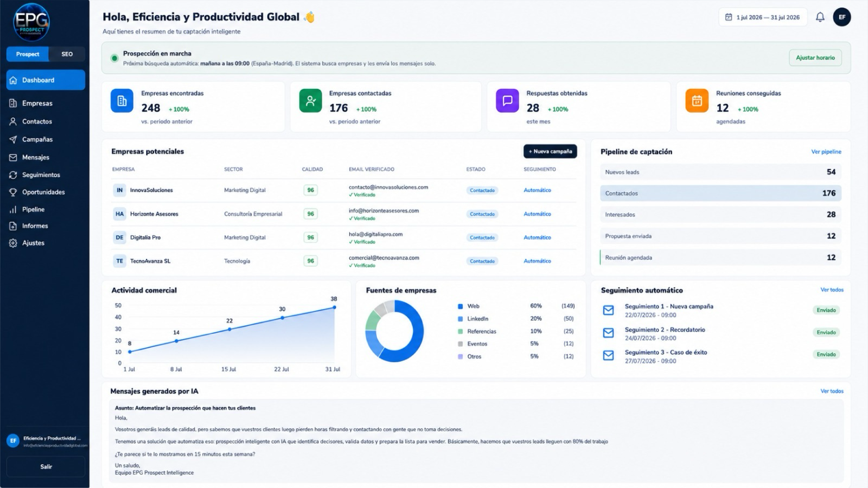Screen dimensions: 868x488
Task: Click the Empresas encontradas building icon
Action: (122, 100)
